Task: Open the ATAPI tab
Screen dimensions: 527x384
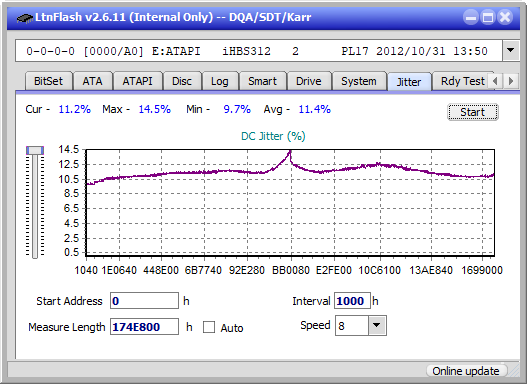Action: coord(137,81)
